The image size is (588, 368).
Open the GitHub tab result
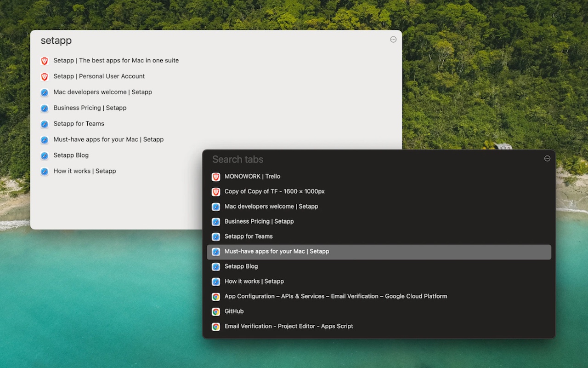click(234, 311)
